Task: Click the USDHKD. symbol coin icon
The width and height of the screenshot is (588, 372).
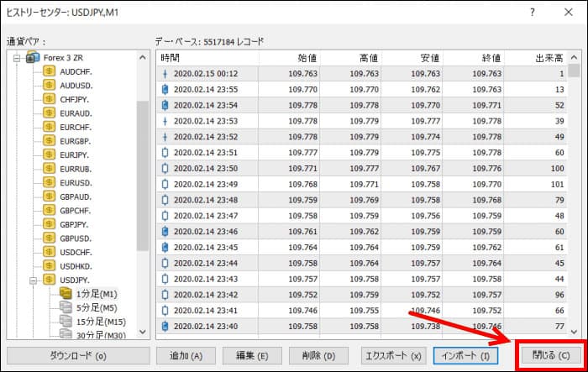Action: point(49,265)
